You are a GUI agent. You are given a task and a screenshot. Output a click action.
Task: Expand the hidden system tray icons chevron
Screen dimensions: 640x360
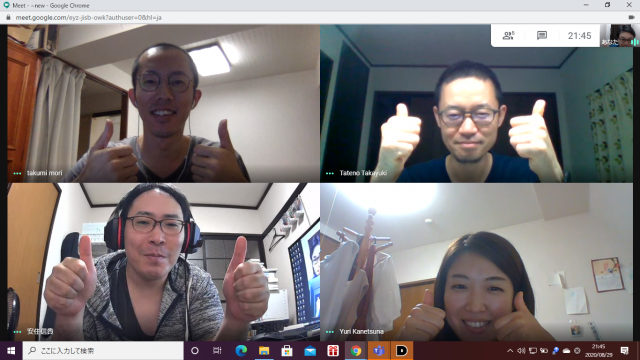click(x=510, y=351)
